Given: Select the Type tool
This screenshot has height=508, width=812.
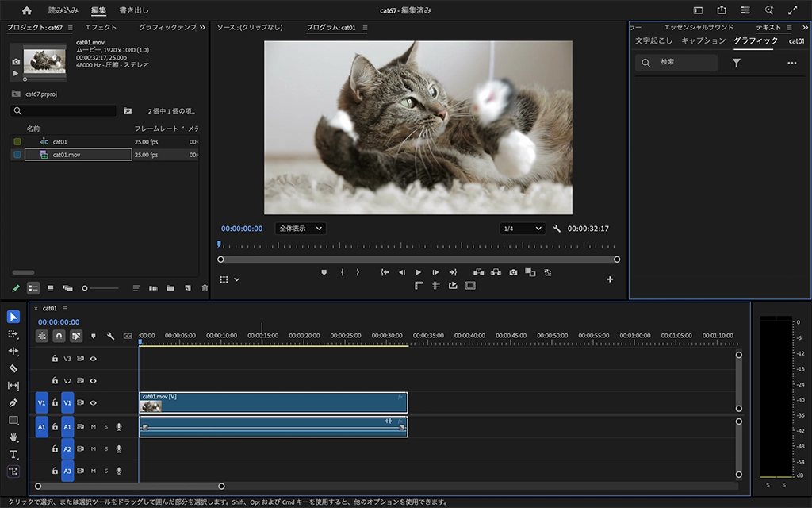Looking at the screenshot, I should point(13,455).
